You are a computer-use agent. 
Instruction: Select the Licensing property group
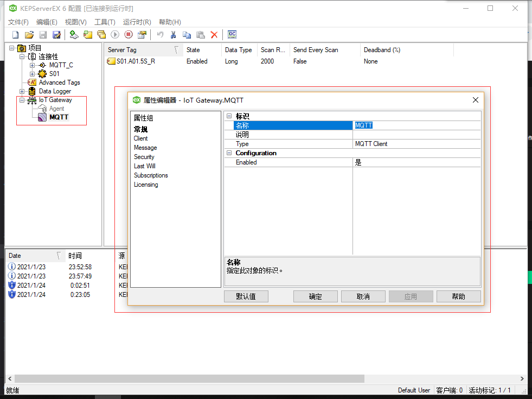pyautogui.click(x=146, y=185)
